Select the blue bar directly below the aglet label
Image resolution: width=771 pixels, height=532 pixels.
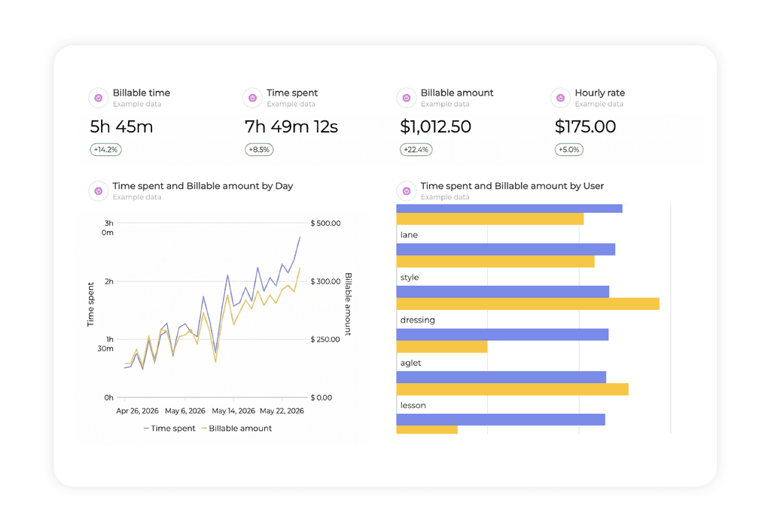(501, 377)
